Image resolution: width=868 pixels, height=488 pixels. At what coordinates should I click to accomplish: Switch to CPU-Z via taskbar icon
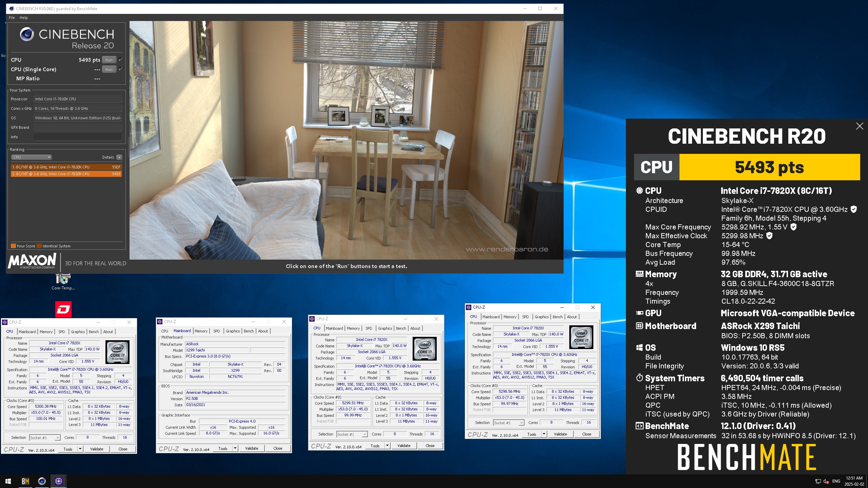point(59,481)
